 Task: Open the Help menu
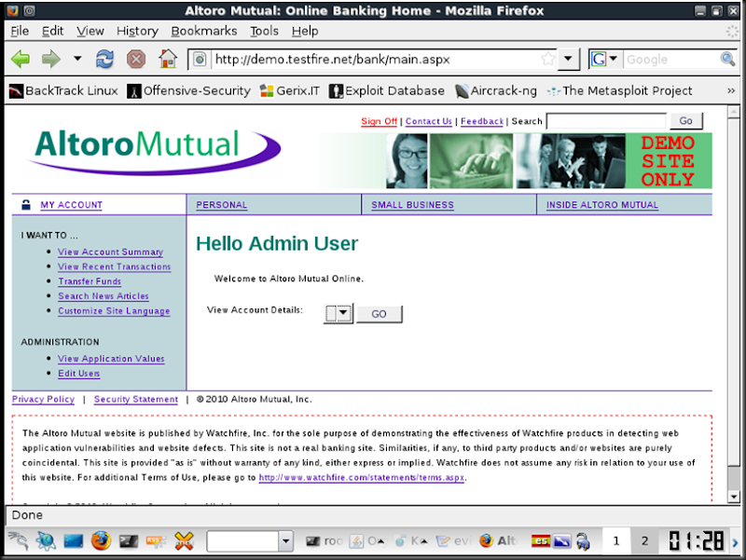305,31
